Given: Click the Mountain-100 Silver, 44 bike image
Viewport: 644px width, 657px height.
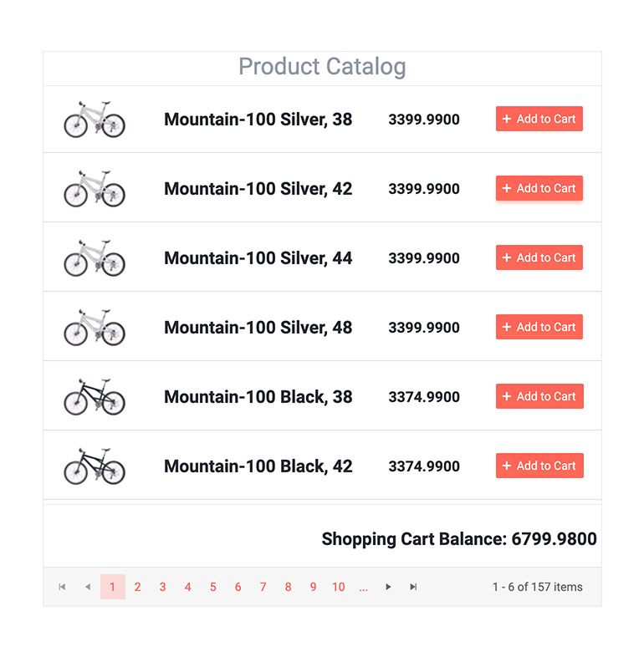Looking at the screenshot, I should [95, 258].
